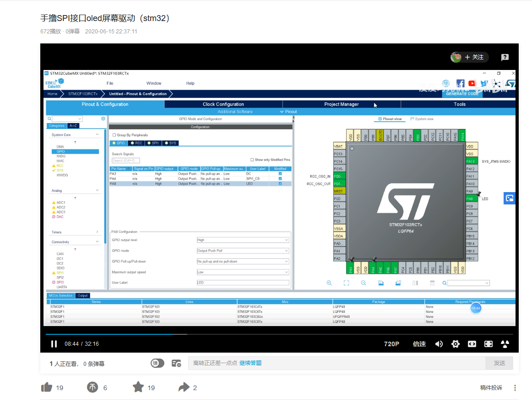
Task: Click the YouTube icon in CubeMX header
Action: pyautogui.click(x=472, y=83)
